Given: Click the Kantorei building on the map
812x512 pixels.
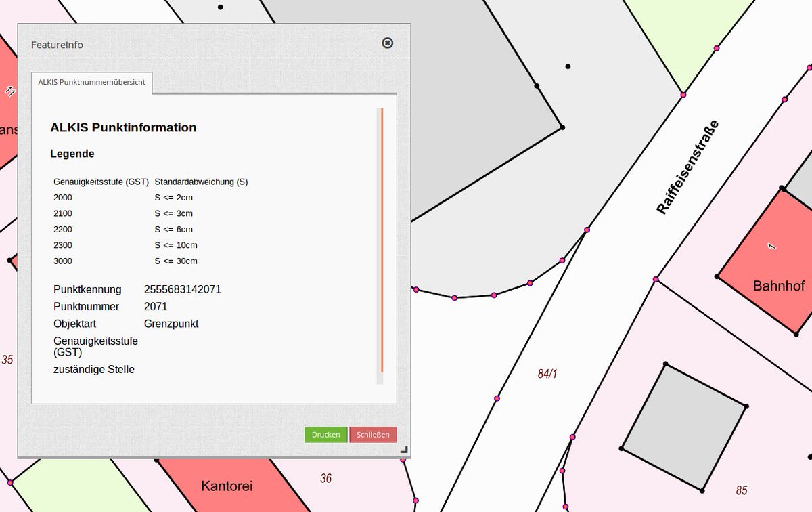Looking at the screenshot, I should (x=227, y=486).
